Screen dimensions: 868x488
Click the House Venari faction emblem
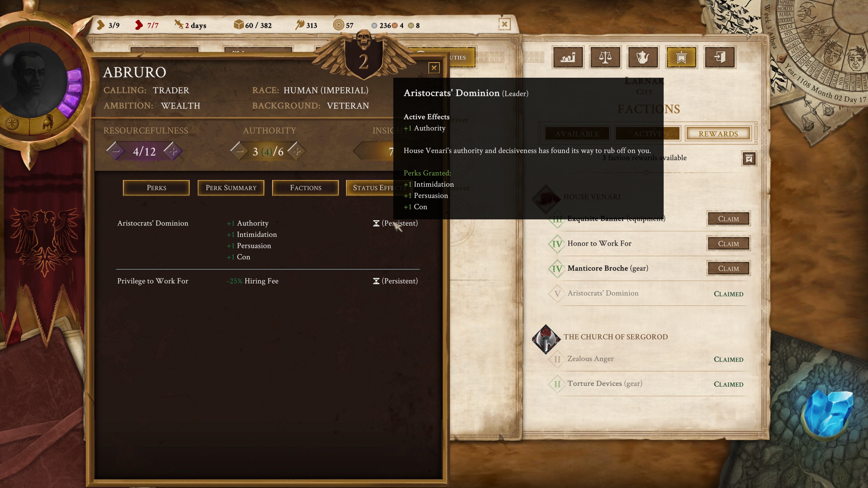(546, 199)
